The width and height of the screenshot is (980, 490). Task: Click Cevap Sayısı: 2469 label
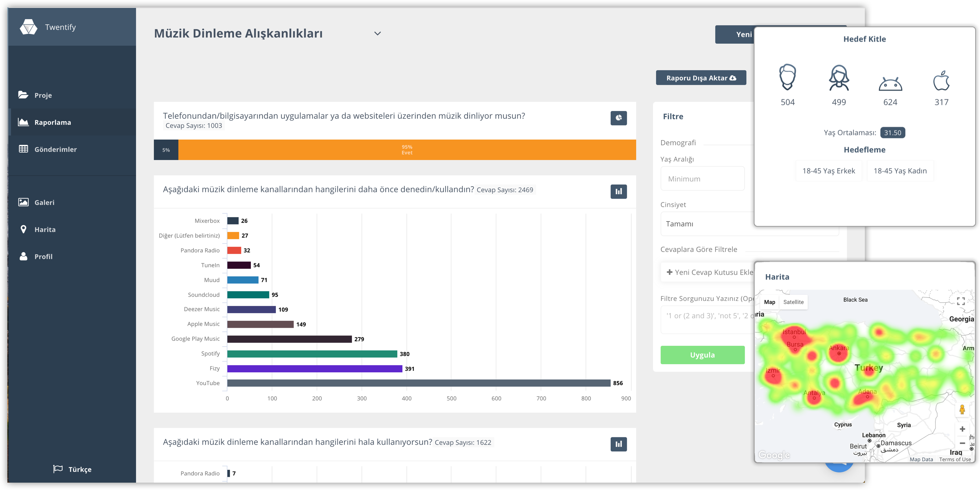(x=505, y=189)
